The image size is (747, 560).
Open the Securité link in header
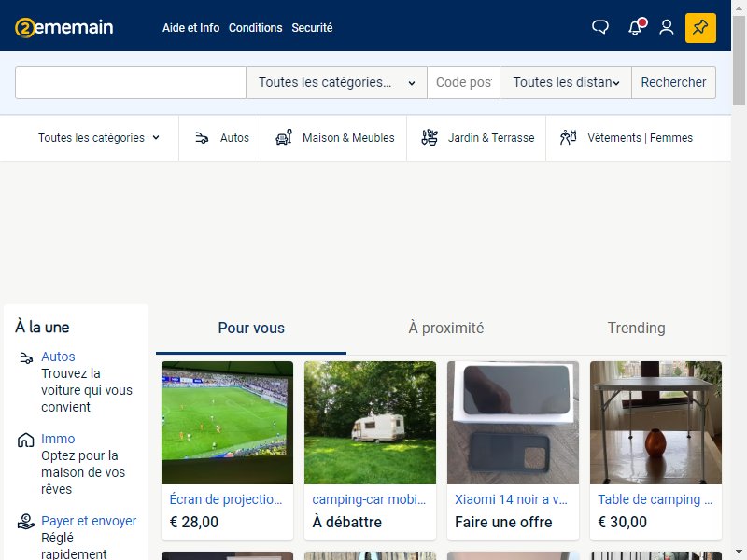pyautogui.click(x=312, y=28)
